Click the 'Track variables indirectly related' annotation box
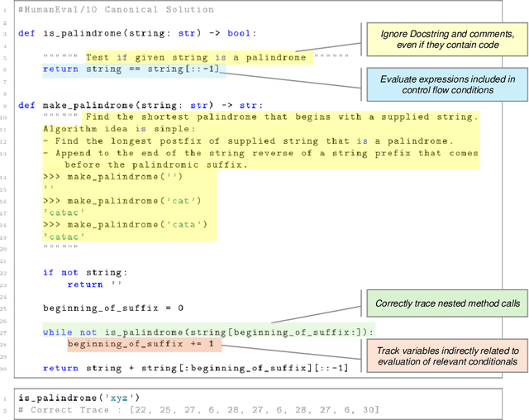Image resolution: width=529 pixels, height=420 pixels. pos(446,356)
